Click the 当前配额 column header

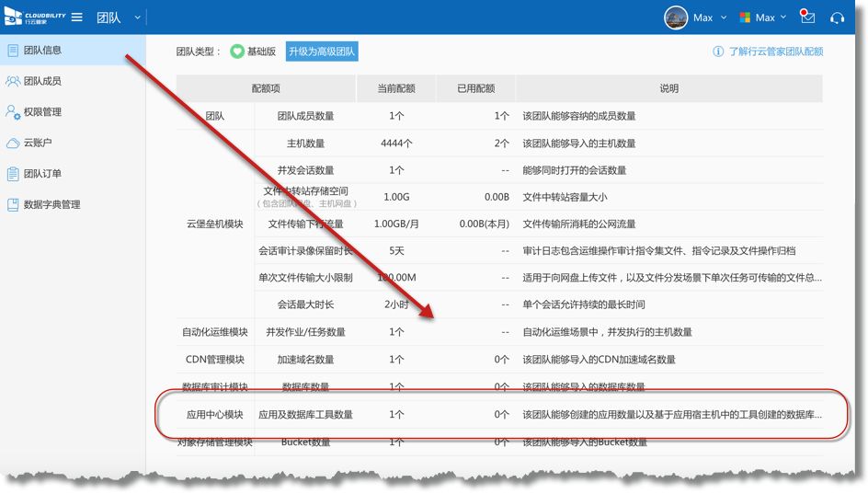pyautogui.click(x=396, y=88)
